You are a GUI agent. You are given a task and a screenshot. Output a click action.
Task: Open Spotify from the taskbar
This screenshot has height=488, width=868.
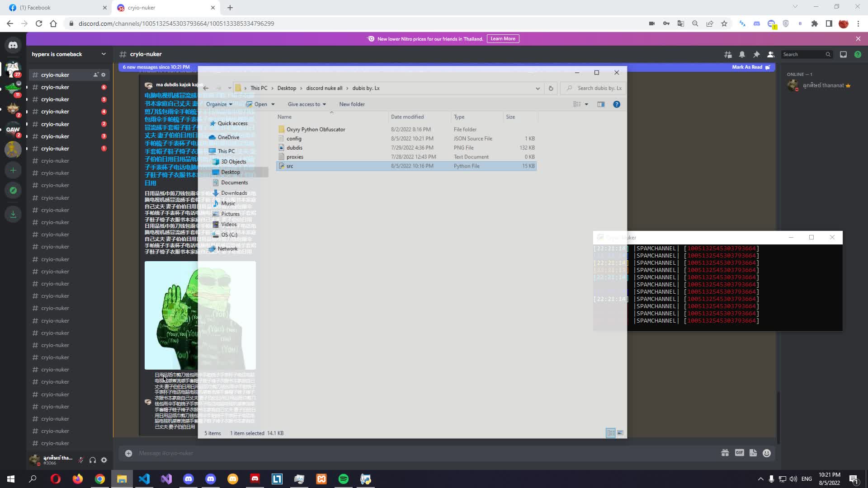click(344, 479)
